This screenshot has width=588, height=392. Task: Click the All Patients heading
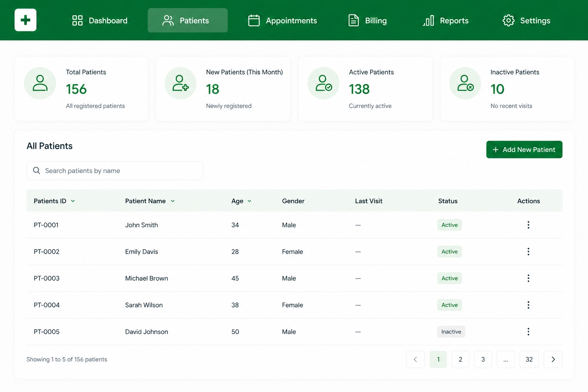click(49, 146)
